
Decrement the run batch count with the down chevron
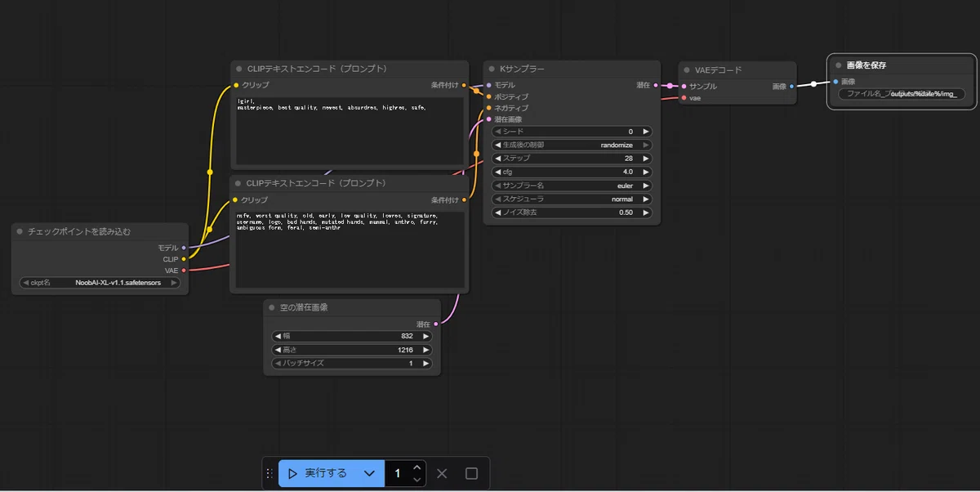417,480
